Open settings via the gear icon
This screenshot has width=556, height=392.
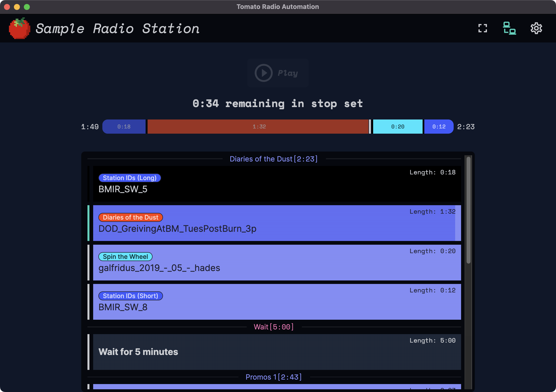click(536, 28)
